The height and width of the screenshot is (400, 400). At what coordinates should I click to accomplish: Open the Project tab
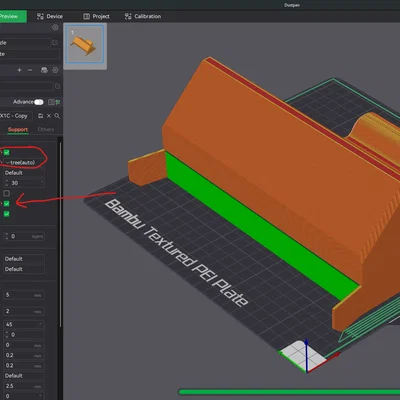tap(96, 16)
